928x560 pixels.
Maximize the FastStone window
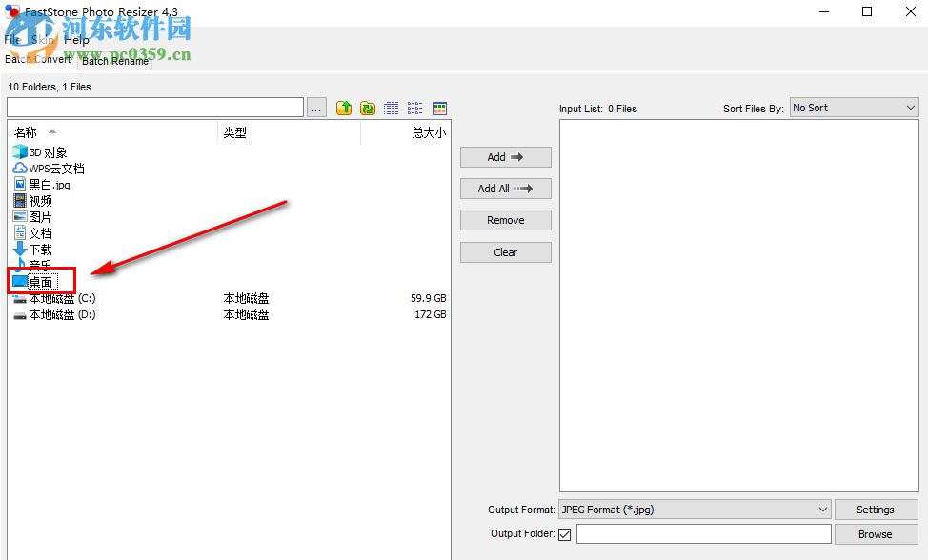click(867, 11)
